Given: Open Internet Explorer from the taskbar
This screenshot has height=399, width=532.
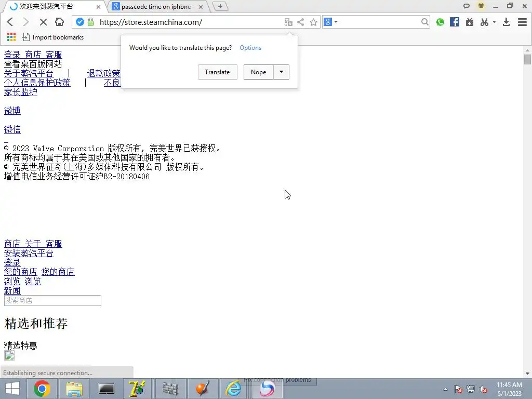Looking at the screenshot, I should (234, 389).
